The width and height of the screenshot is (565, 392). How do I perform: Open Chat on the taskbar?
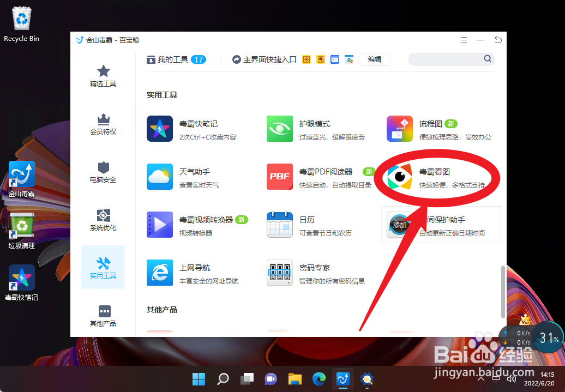[271, 379]
